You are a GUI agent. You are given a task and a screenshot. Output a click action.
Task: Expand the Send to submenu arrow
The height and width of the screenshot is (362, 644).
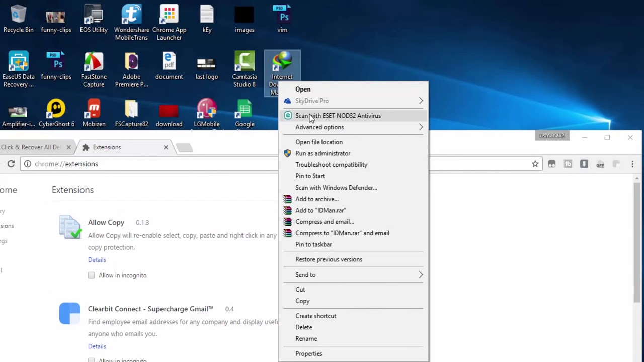tap(421, 275)
